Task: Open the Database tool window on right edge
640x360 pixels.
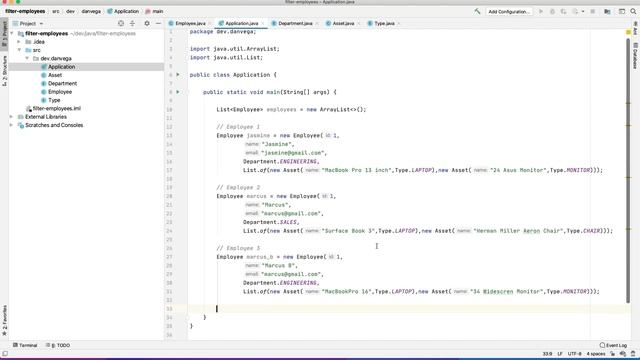Action: coord(635,56)
